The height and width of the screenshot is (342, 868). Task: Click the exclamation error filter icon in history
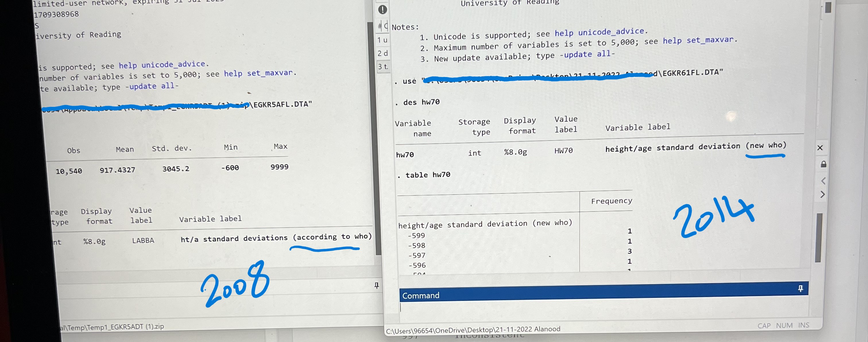click(x=382, y=9)
